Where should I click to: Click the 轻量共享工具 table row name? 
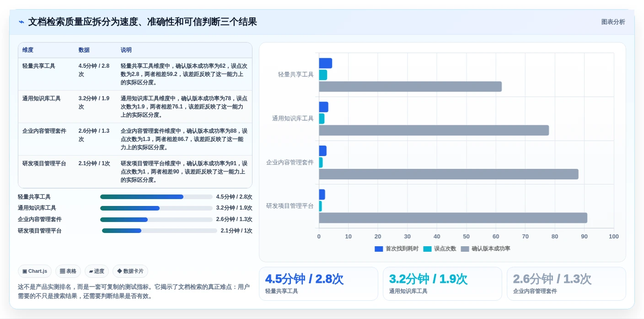pos(39,66)
